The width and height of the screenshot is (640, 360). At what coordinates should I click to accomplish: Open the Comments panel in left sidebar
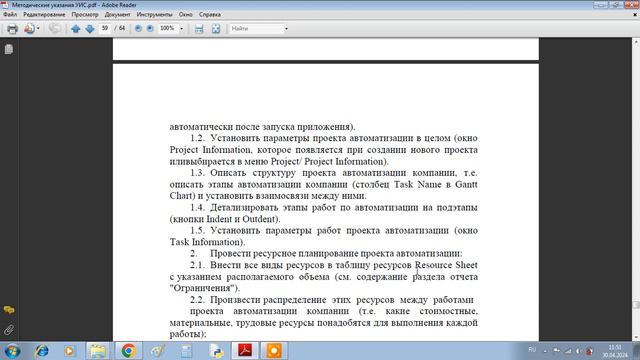pos(9,310)
